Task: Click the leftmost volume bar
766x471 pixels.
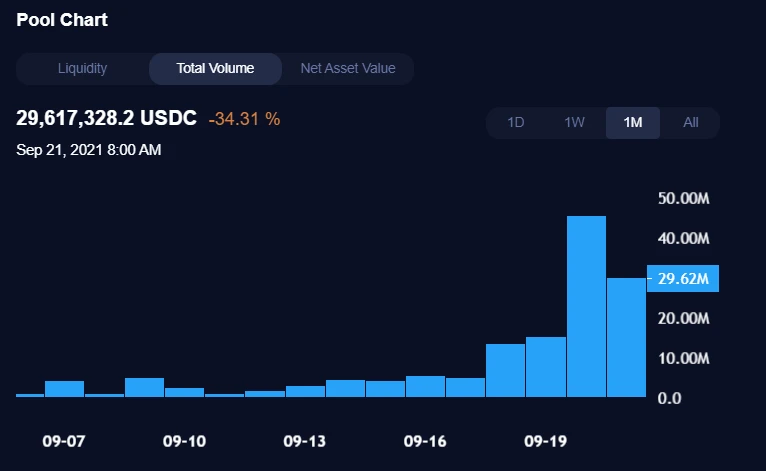Action: tap(30, 395)
